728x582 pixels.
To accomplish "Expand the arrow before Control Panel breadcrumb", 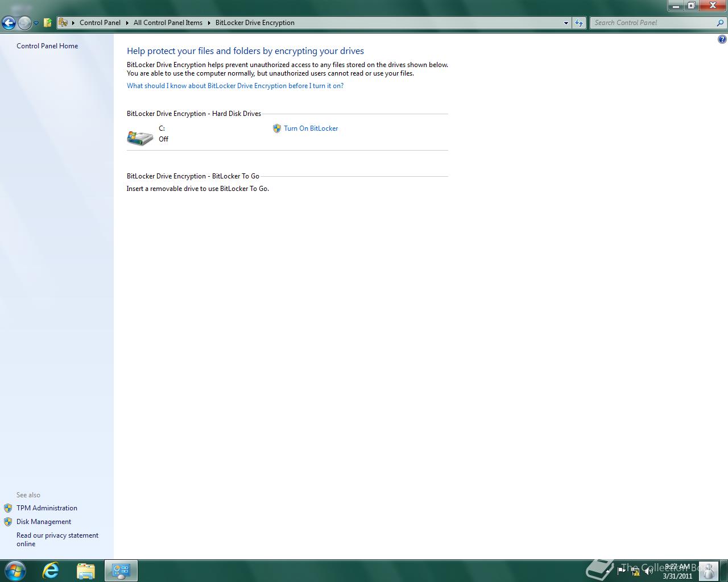I will 73,23.
